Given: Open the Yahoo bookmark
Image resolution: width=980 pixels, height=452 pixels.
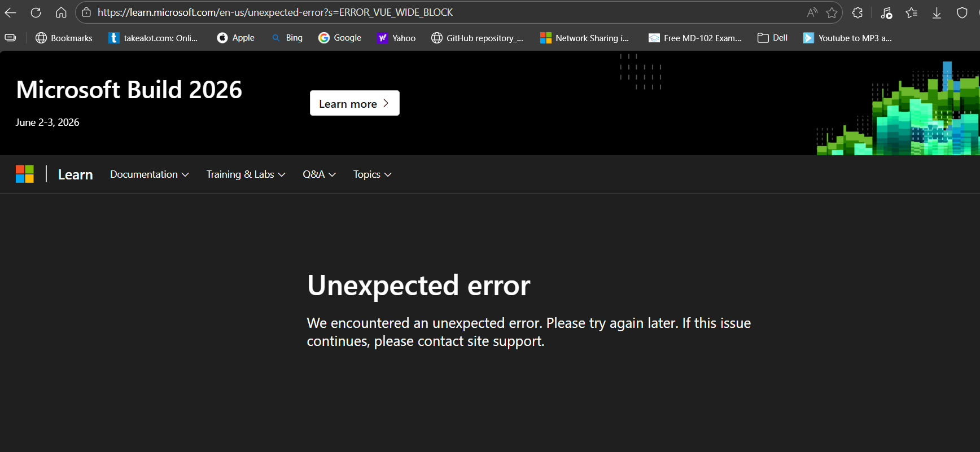Looking at the screenshot, I should click(396, 38).
